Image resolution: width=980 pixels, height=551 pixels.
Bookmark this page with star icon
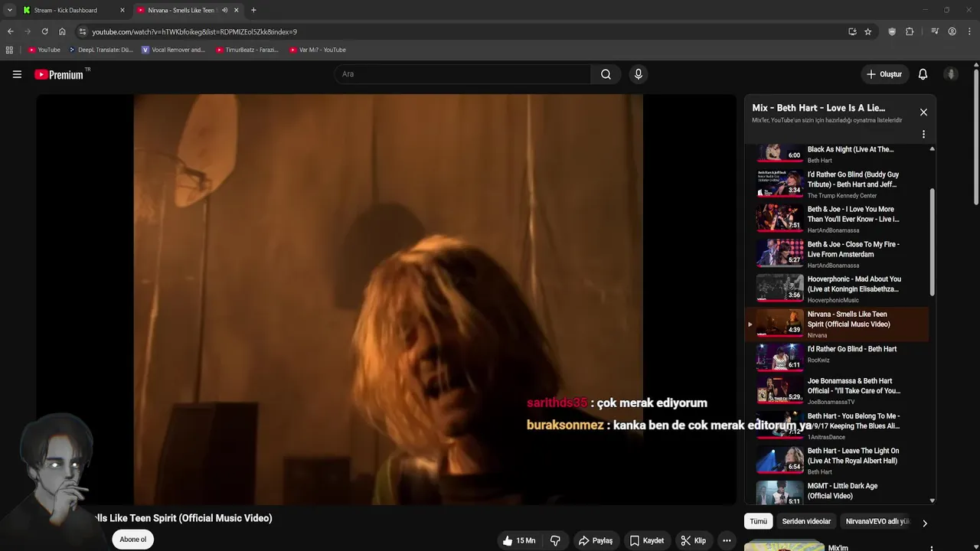868,31
